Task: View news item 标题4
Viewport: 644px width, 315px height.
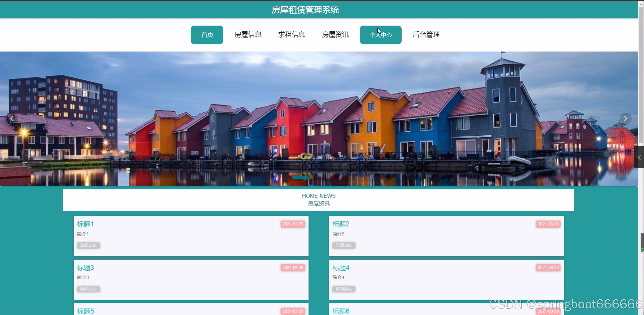Action: pyautogui.click(x=341, y=268)
